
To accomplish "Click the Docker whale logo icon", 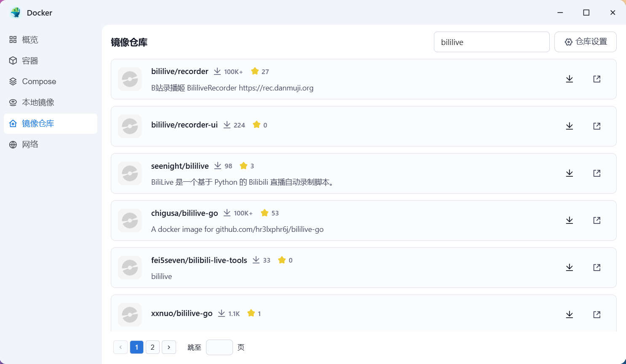I will (16, 13).
